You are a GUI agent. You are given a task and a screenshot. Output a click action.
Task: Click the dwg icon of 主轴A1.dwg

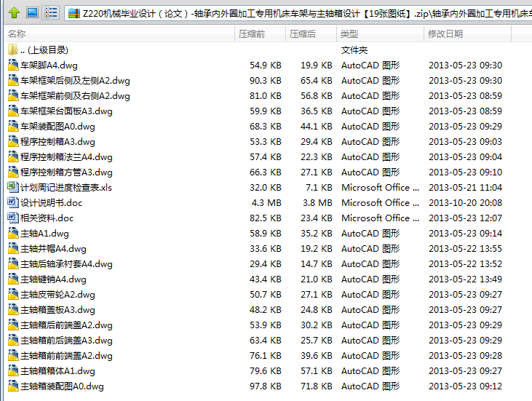[x=13, y=233]
